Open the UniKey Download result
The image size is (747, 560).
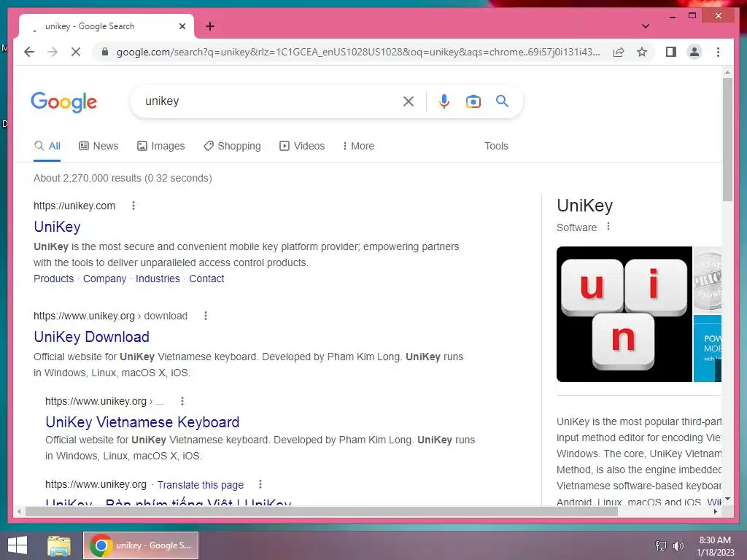(91, 337)
